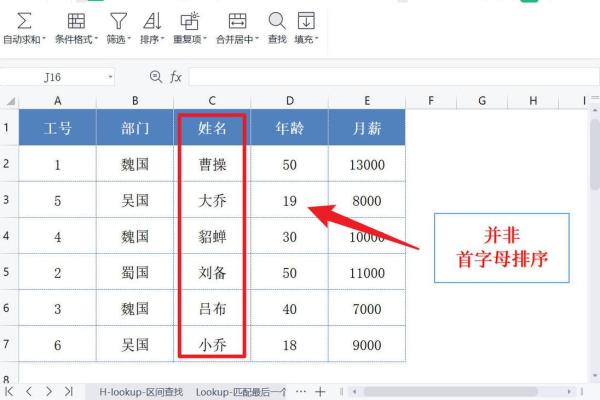Click the fx insert function icon
600x400 pixels.
[x=176, y=77]
